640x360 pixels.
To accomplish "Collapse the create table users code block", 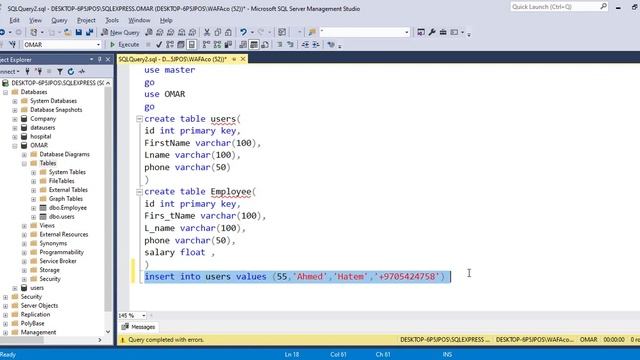I will tap(139, 119).
